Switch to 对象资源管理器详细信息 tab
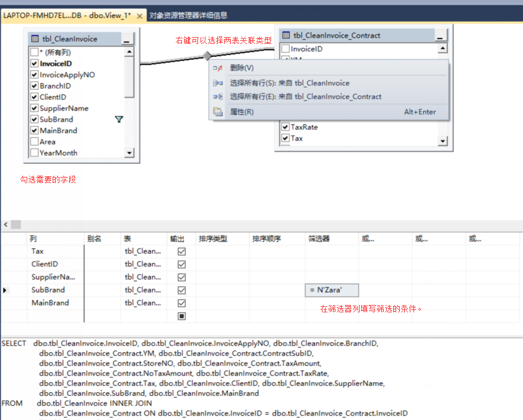The height and width of the screenshot is (420, 523). pyautogui.click(x=188, y=15)
